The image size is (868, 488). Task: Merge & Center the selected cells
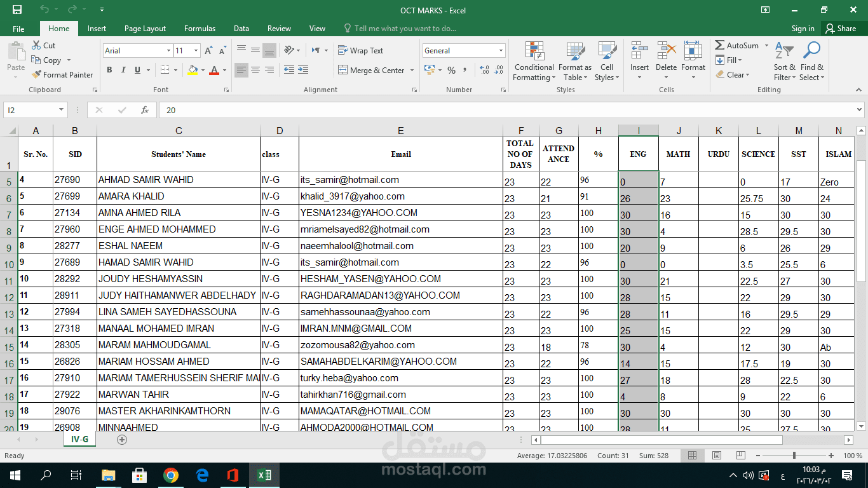pos(372,71)
